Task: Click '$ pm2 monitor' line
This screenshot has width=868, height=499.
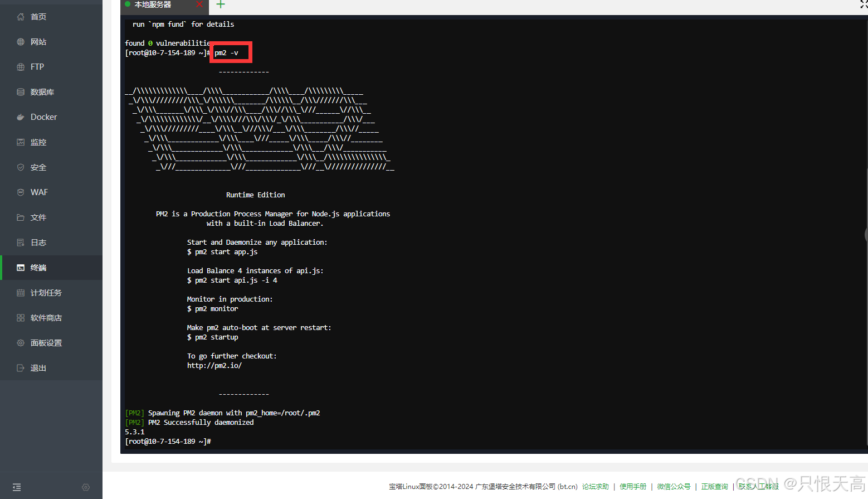Action: [213, 309]
